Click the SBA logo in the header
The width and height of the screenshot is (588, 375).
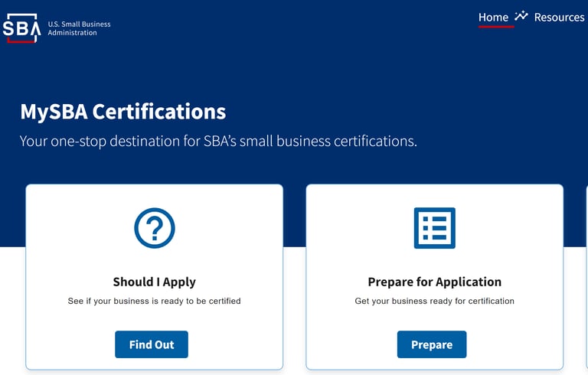(x=21, y=28)
